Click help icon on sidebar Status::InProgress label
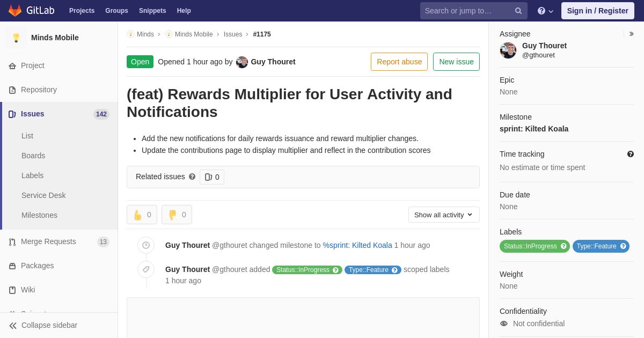This screenshot has height=338, width=644. [x=563, y=246]
